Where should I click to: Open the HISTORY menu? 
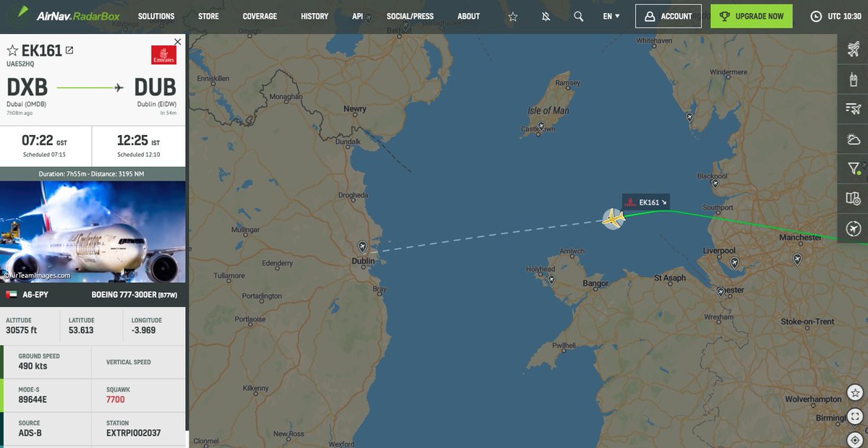[x=315, y=16]
